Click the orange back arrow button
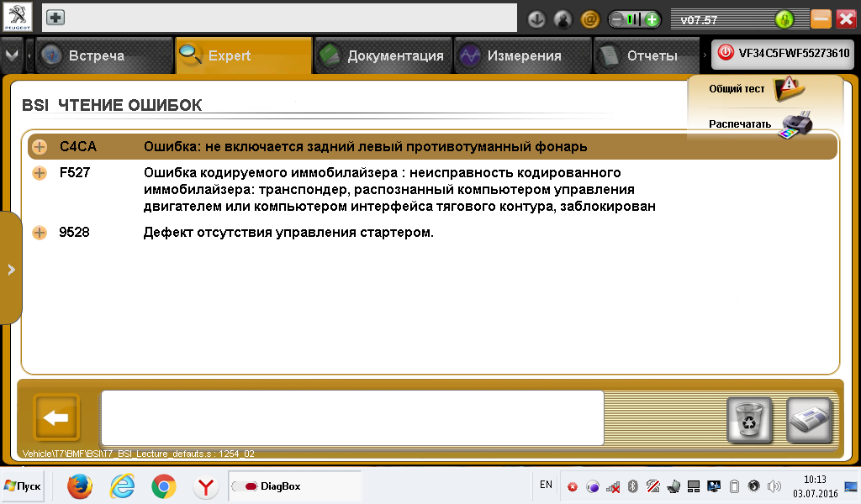 click(x=56, y=417)
